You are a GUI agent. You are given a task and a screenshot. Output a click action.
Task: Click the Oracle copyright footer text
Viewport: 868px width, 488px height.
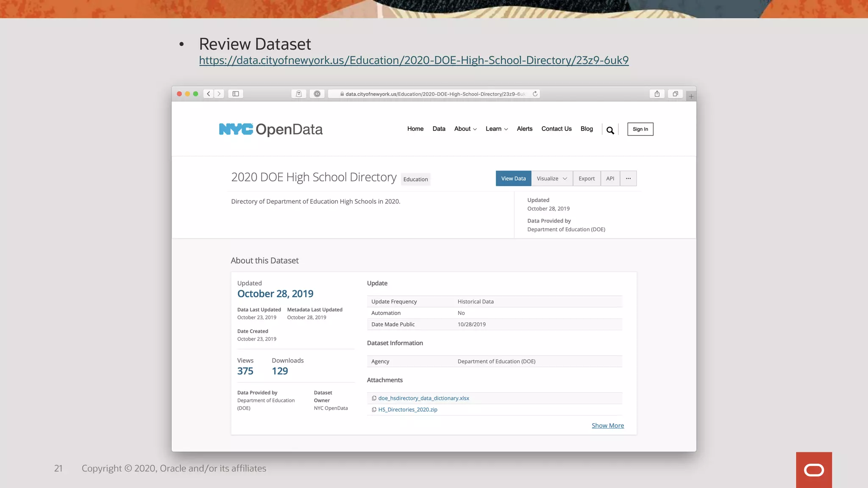174,468
